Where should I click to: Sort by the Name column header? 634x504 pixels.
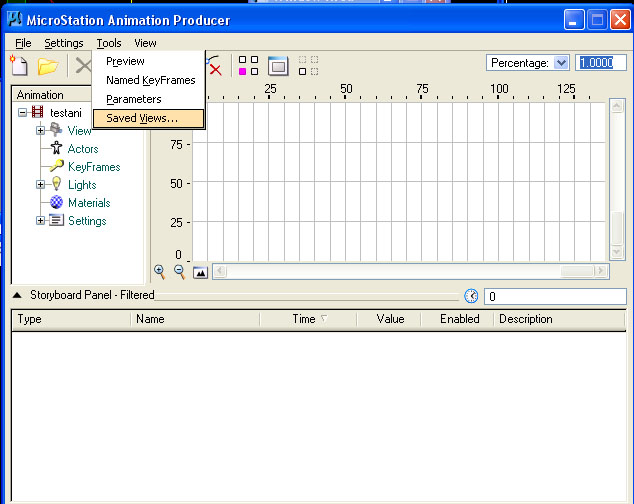[195, 319]
